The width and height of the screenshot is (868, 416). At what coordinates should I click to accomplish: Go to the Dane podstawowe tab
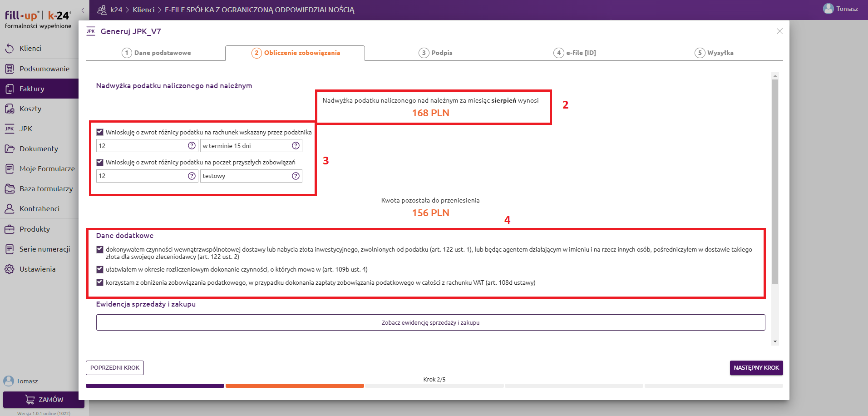coord(156,53)
